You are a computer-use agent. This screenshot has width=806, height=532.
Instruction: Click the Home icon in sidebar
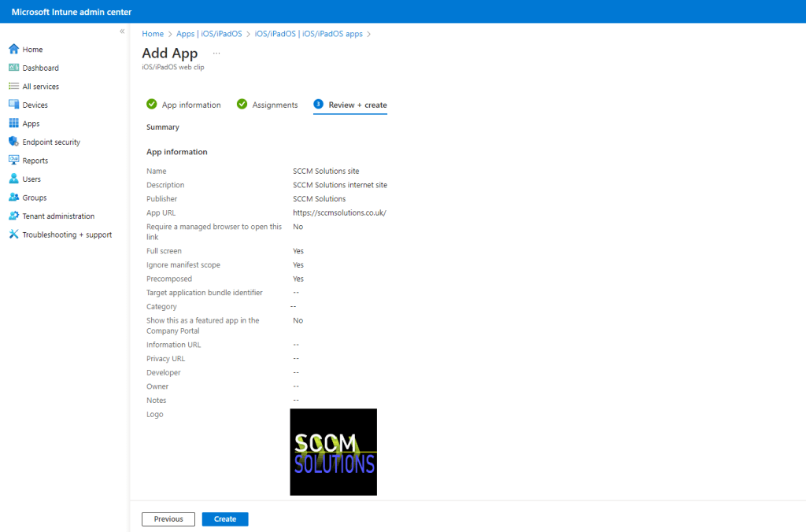[x=13, y=50]
